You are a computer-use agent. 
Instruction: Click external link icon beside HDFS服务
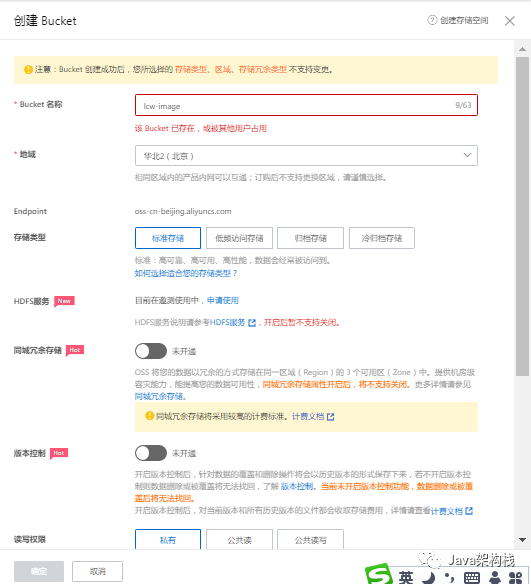coord(252,323)
